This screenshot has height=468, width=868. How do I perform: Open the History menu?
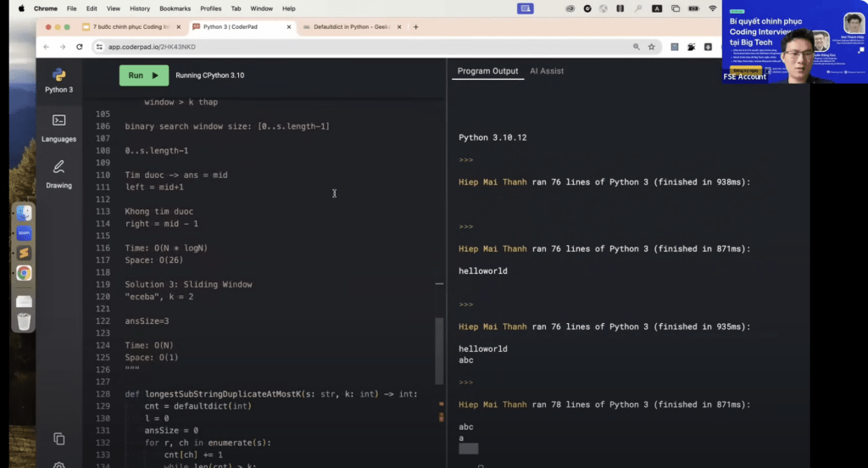(140, 8)
